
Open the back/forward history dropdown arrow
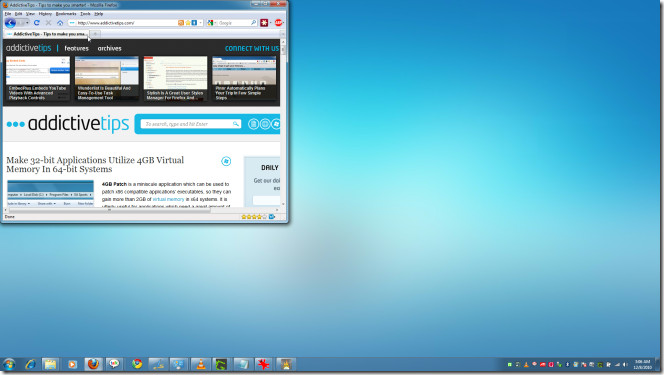tap(28, 23)
